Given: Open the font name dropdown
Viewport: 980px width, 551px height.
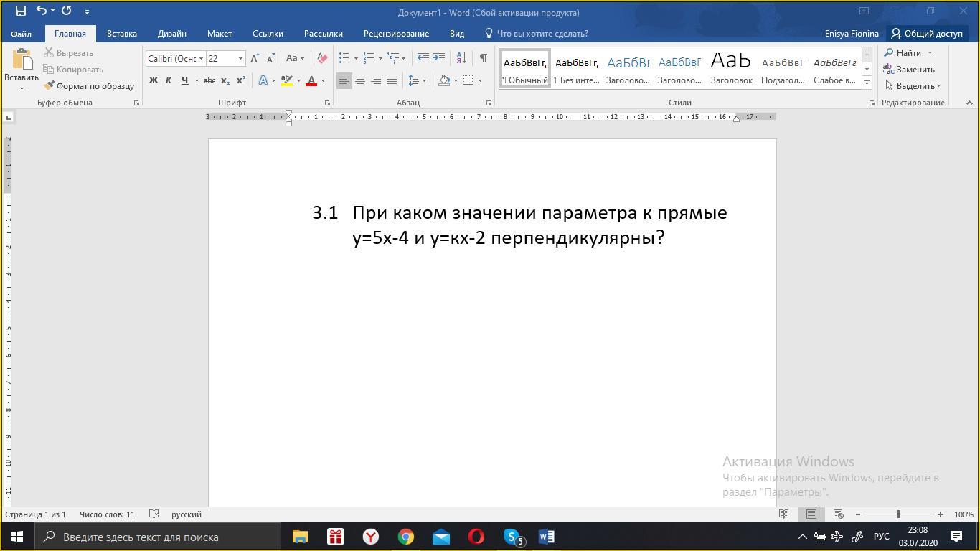Looking at the screenshot, I should point(202,59).
